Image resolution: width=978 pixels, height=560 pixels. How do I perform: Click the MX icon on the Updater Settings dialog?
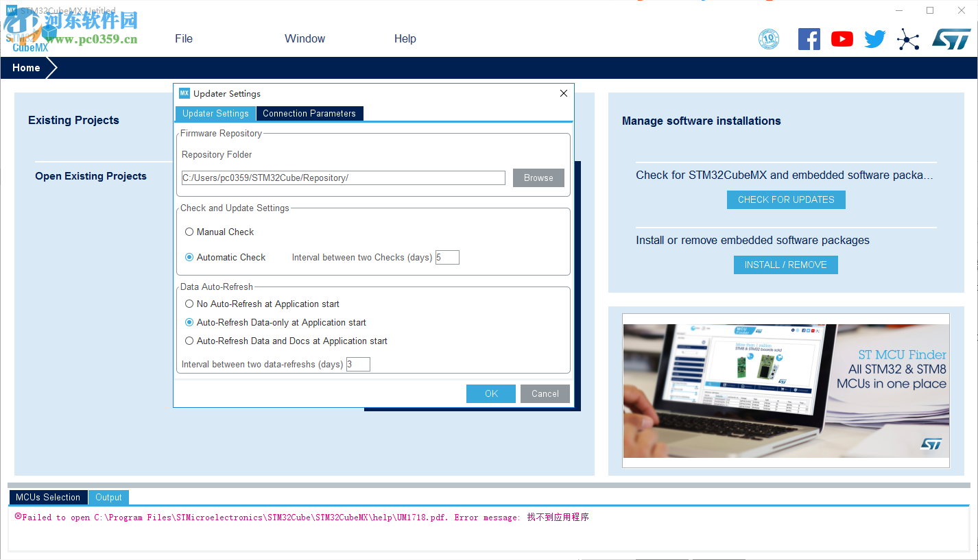[x=184, y=93]
